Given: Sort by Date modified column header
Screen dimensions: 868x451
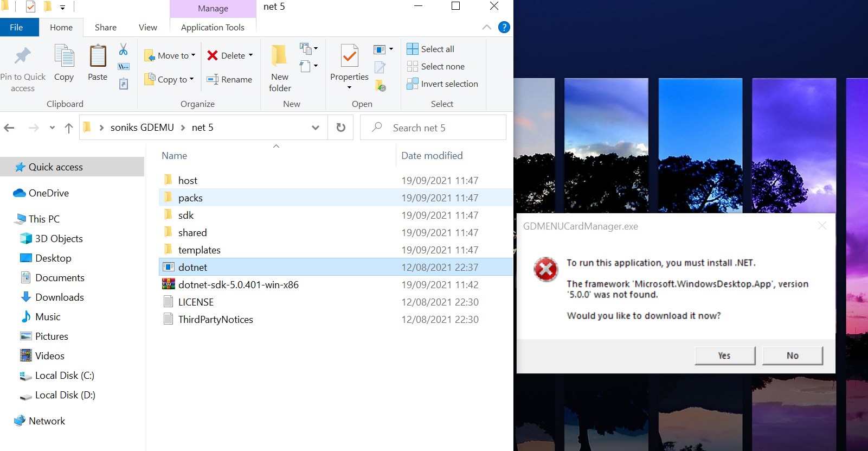Looking at the screenshot, I should pyautogui.click(x=454, y=156).
